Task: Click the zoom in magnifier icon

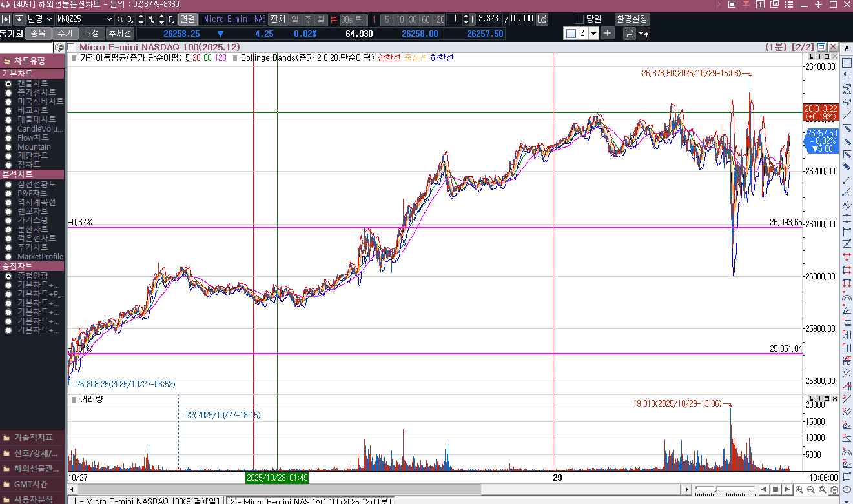Action: click(x=800, y=489)
